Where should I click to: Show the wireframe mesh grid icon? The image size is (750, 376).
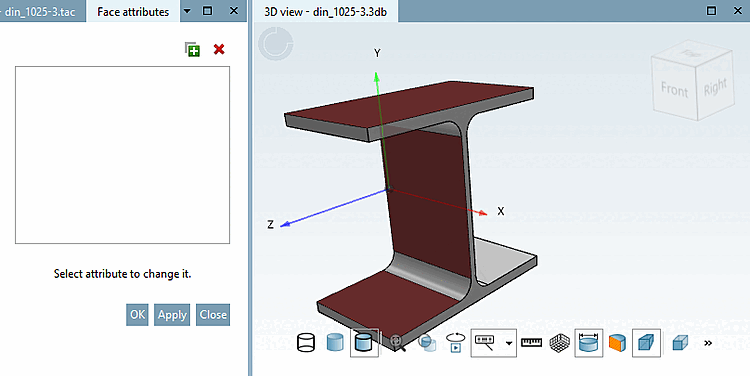pos(560,343)
